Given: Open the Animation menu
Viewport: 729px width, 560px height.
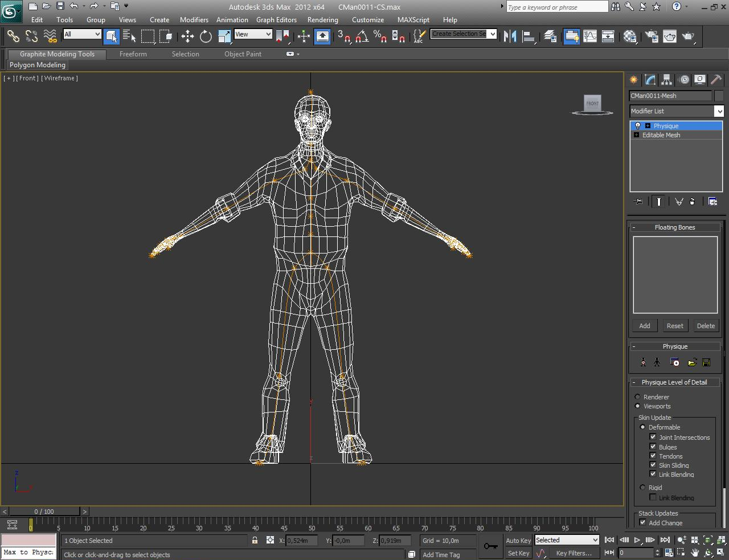Looking at the screenshot, I should point(232,19).
